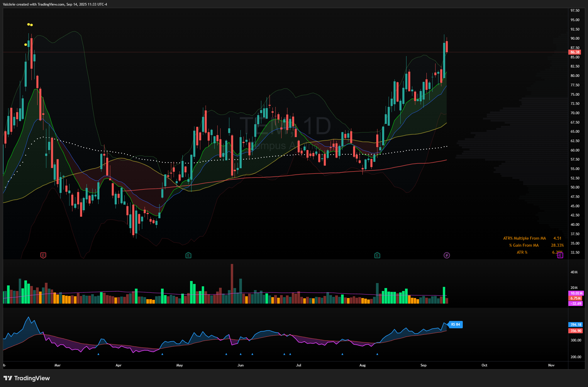The height and width of the screenshot is (387, 588).
Task: Click the blue 394.18 RS value label
Action: click(x=576, y=325)
